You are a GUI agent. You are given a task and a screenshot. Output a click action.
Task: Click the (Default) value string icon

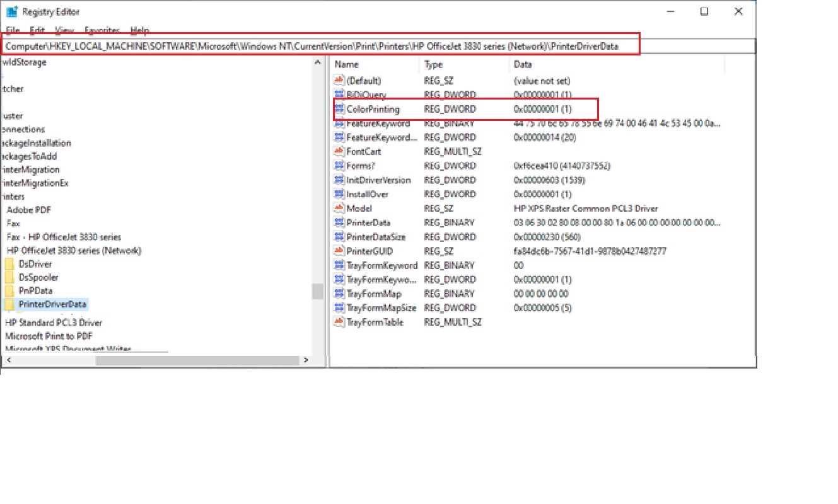coord(339,81)
